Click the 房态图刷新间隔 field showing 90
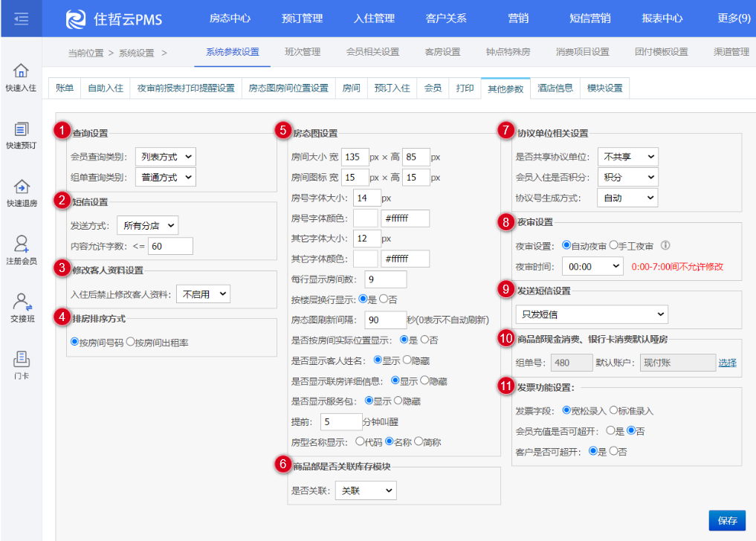Screen dimensions: 756x541 pos(385,320)
